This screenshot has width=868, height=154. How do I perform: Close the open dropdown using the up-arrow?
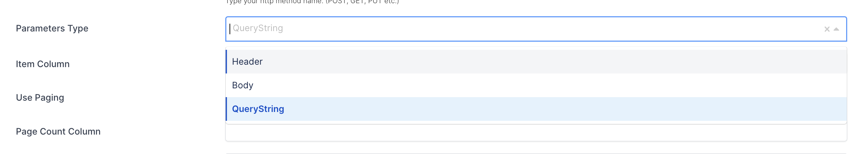pos(836,29)
